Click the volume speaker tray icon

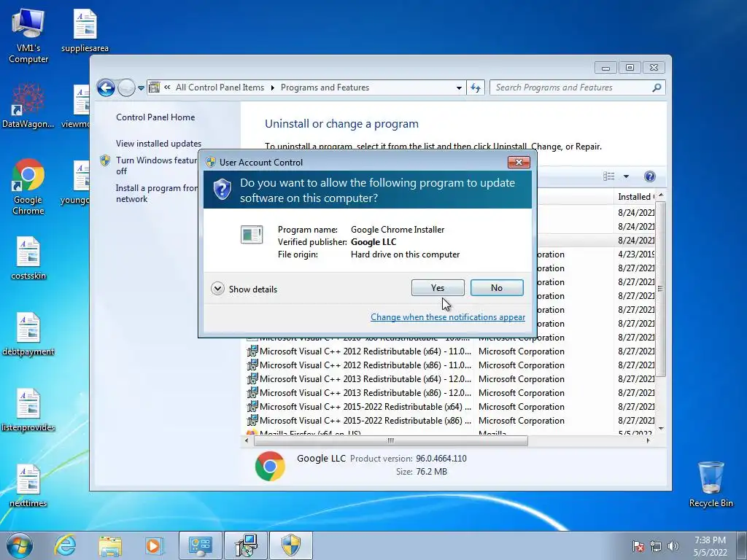(x=673, y=546)
